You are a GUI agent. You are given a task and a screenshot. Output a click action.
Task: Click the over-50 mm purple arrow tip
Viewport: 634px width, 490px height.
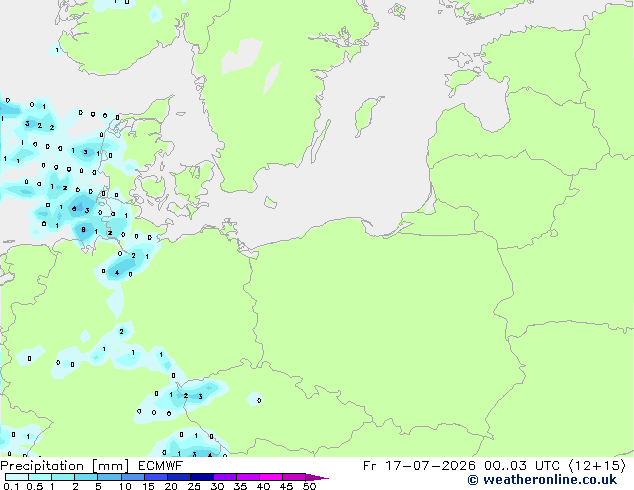pos(317,477)
